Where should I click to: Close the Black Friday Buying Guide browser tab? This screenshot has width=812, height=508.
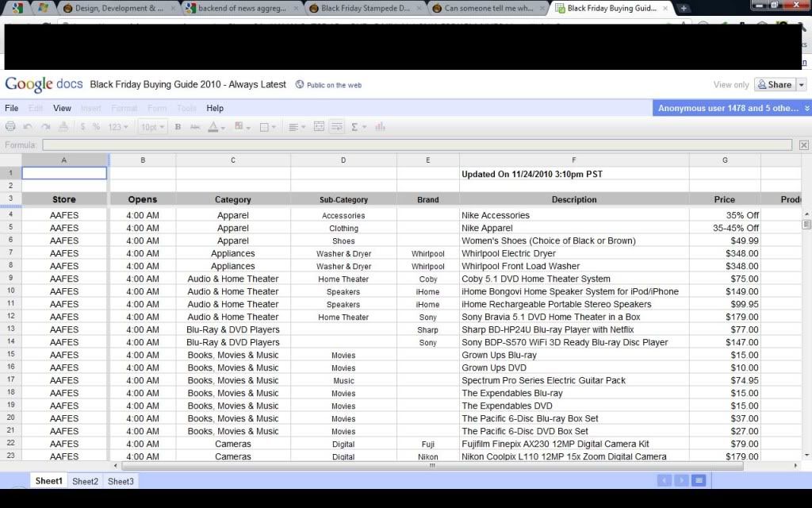point(665,8)
